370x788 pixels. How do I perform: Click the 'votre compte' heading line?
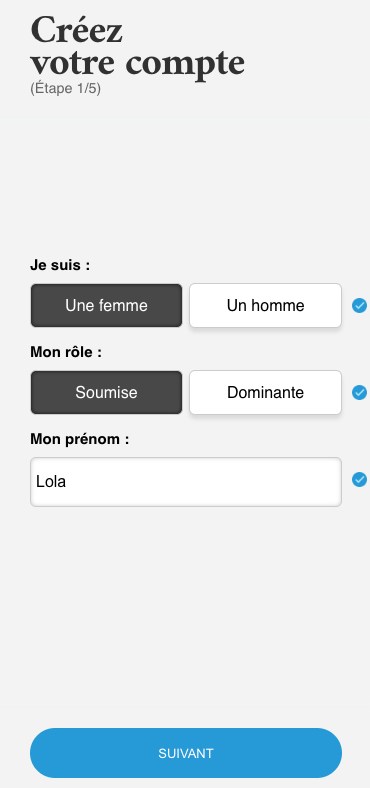point(138,64)
